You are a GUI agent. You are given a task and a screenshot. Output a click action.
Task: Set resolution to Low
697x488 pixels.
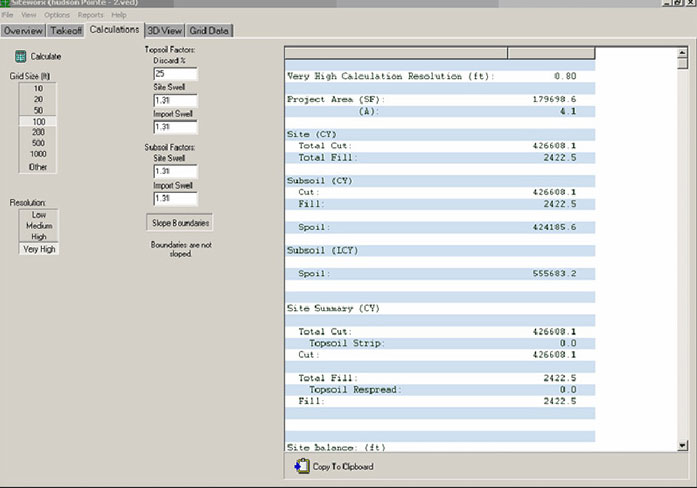tap(38, 215)
